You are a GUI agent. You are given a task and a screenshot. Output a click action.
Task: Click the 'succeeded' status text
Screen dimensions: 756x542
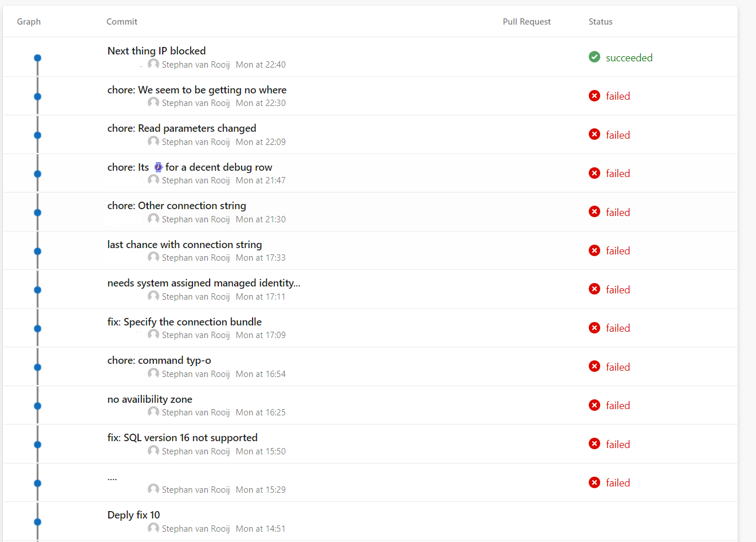click(629, 58)
